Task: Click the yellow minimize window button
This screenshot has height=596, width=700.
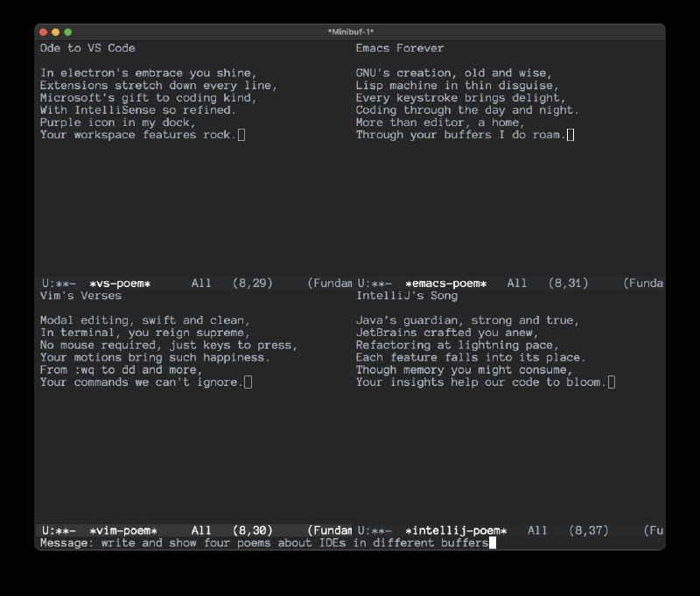Action: point(56,32)
